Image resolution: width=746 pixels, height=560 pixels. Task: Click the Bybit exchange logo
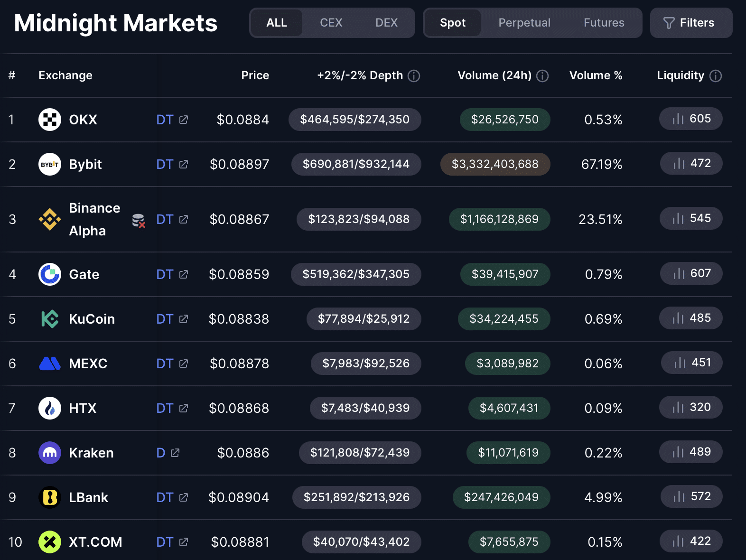(x=50, y=164)
